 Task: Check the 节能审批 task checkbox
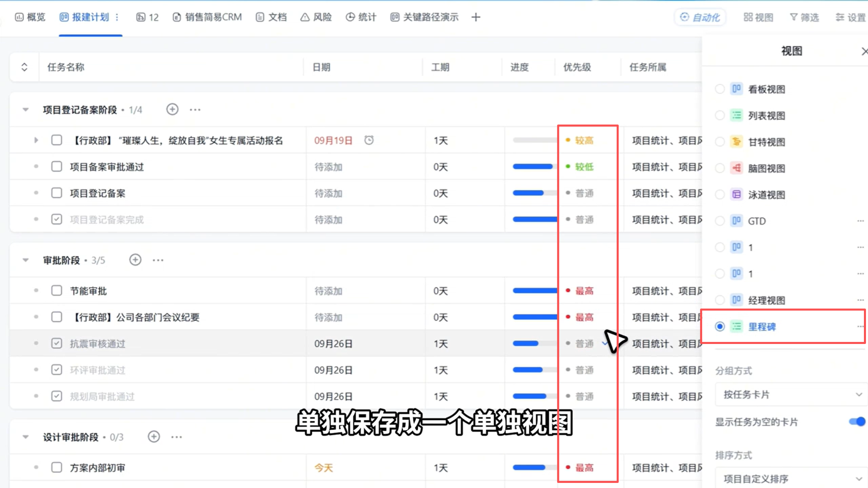click(57, 290)
